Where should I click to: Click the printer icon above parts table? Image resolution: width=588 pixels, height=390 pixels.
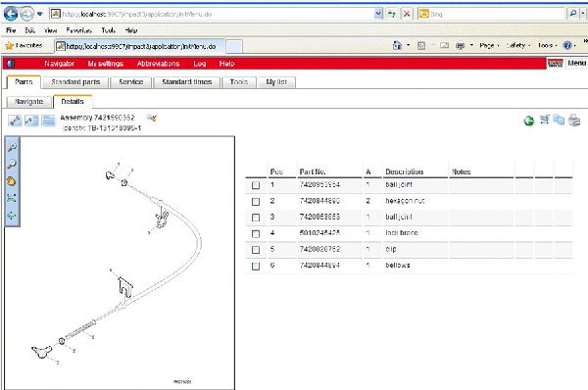point(574,121)
